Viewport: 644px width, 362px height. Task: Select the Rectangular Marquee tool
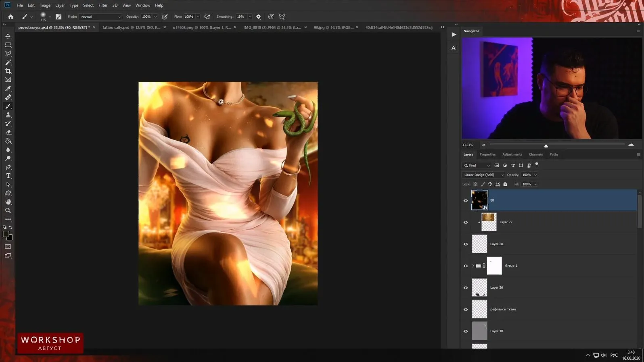8,45
